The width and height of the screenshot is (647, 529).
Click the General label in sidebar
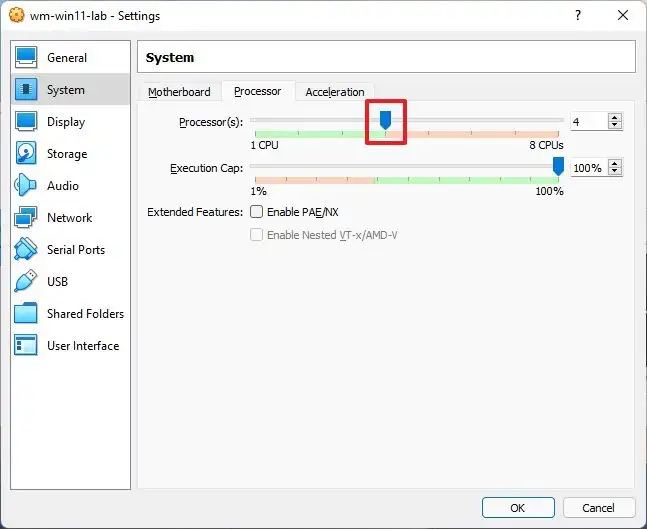click(x=67, y=58)
